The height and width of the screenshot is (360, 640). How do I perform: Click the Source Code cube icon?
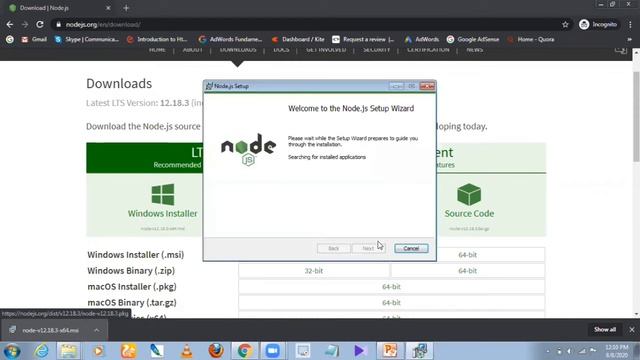click(x=469, y=194)
